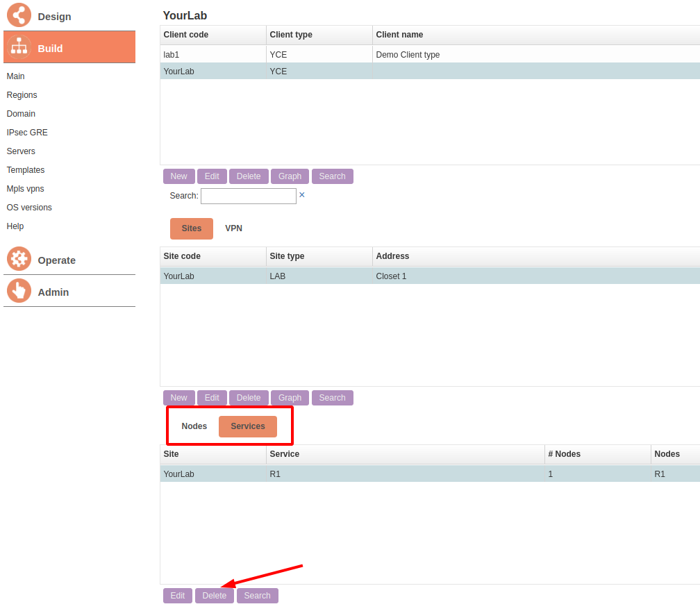Sort by Client code column header
Viewport: 700px width, 611px height.
pyautogui.click(x=186, y=35)
